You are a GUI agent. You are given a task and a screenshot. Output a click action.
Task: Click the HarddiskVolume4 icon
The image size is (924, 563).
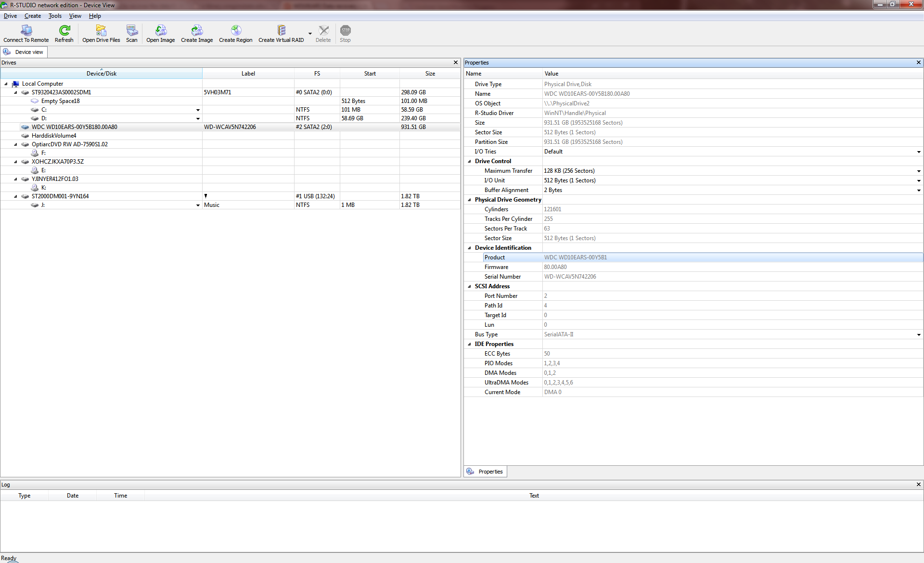pyautogui.click(x=25, y=136)
